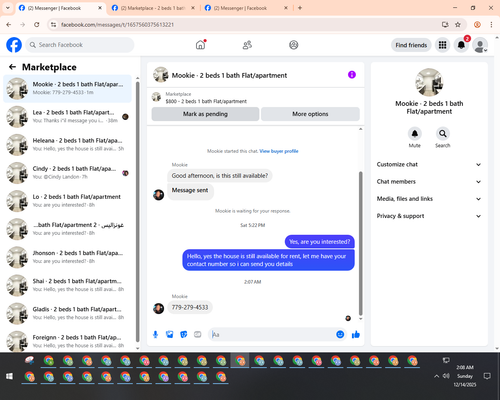500x400 pixels.
Task: Open the Groups icon in top navigation
Action: point(294,45)
